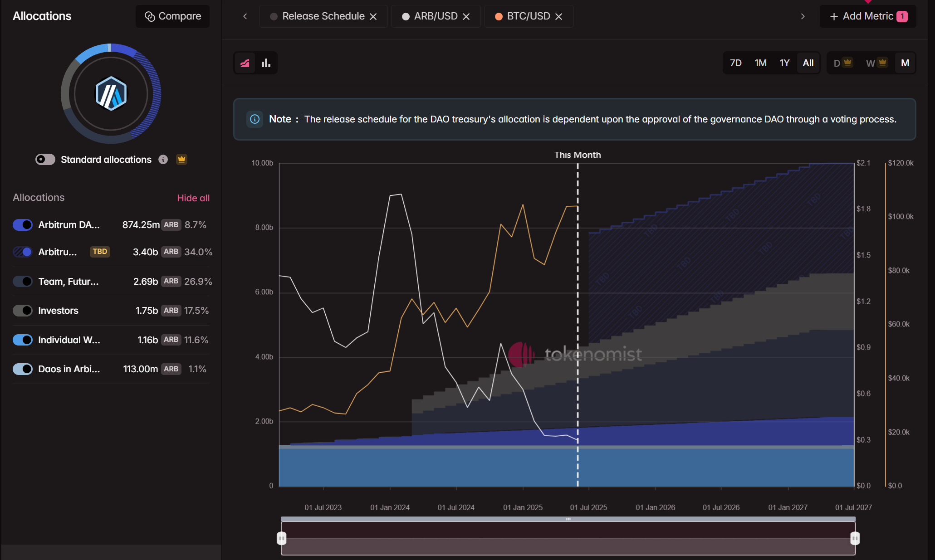Screen dimensions: 935x560
Task: Click the 10.00b supply axis label
Action: click(262, 163)
